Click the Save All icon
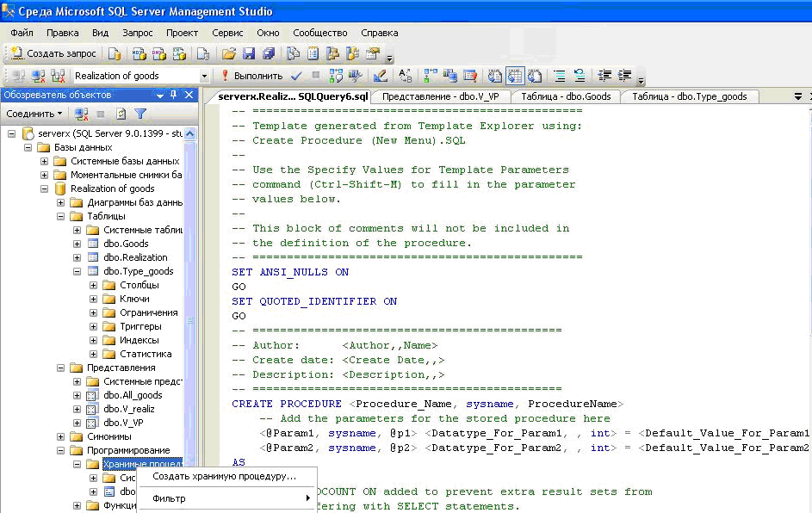 coord(269,53)
